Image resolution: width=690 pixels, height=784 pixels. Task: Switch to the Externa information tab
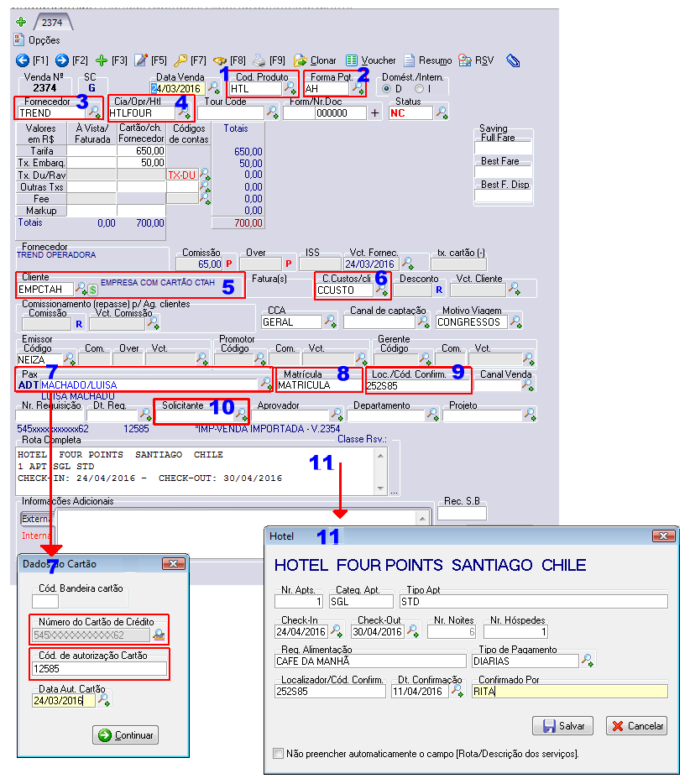click(36, 519)
